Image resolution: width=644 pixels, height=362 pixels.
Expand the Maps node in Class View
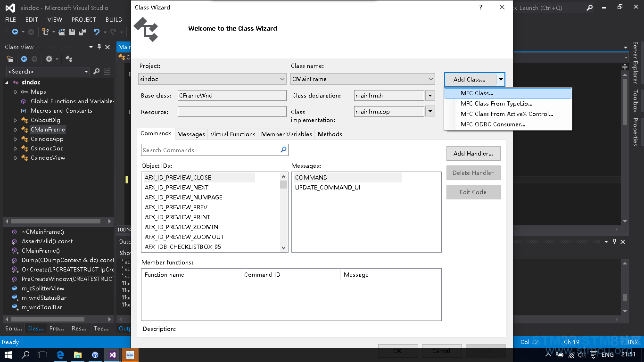pos(16,92)
